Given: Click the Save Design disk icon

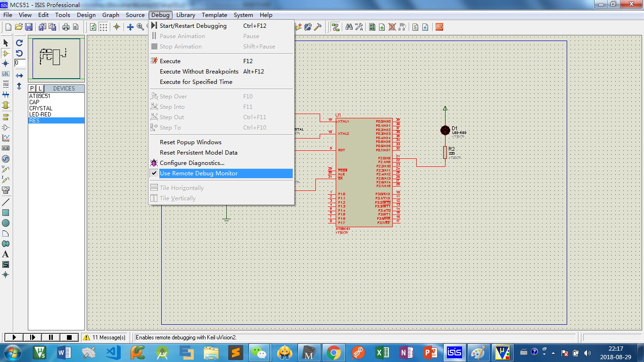Looking at the screenshot, I should coord(29,27).
